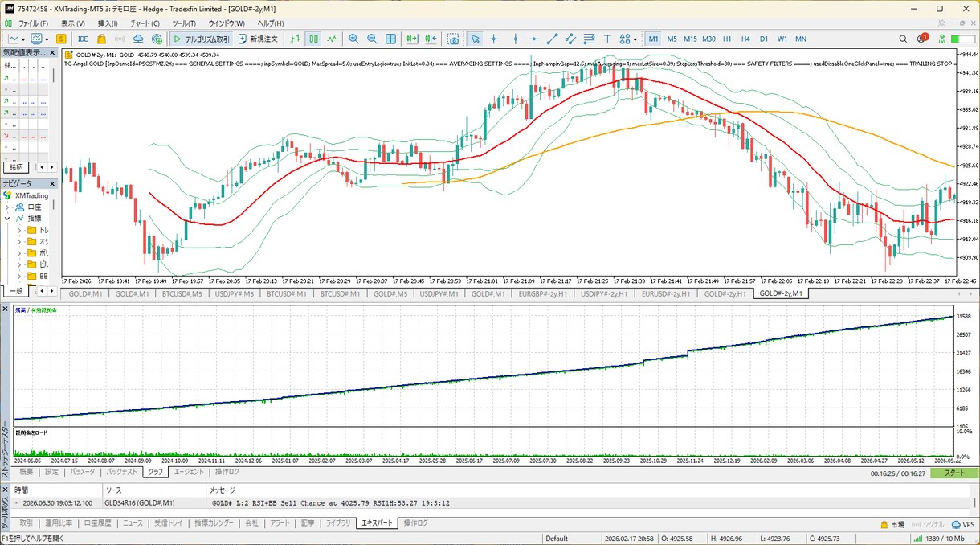Select the text label tool
This screenshot has height=545, width=980.
607,39
